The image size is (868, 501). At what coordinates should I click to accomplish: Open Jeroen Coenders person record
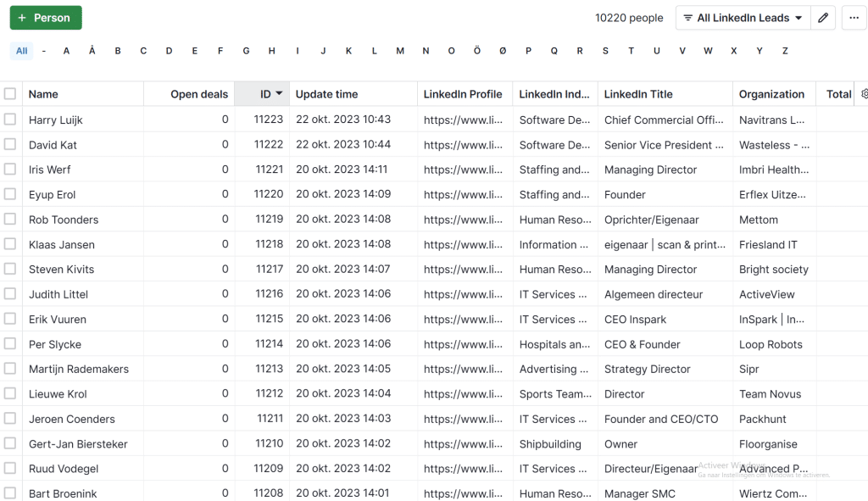(72, 419)
